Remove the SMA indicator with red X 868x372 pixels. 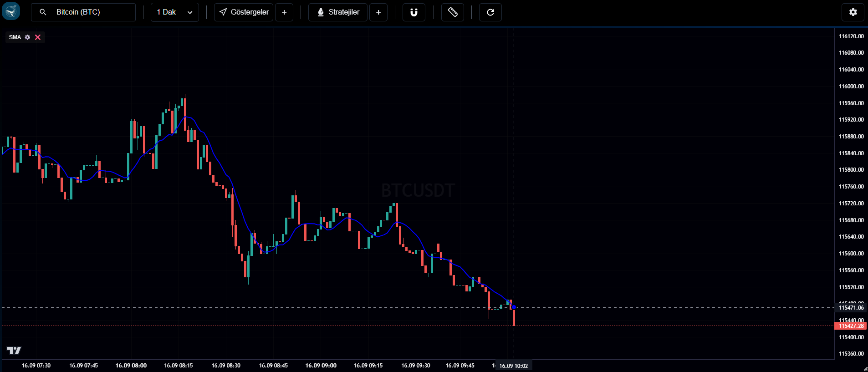pyautogui.click(x=38, y=37)
